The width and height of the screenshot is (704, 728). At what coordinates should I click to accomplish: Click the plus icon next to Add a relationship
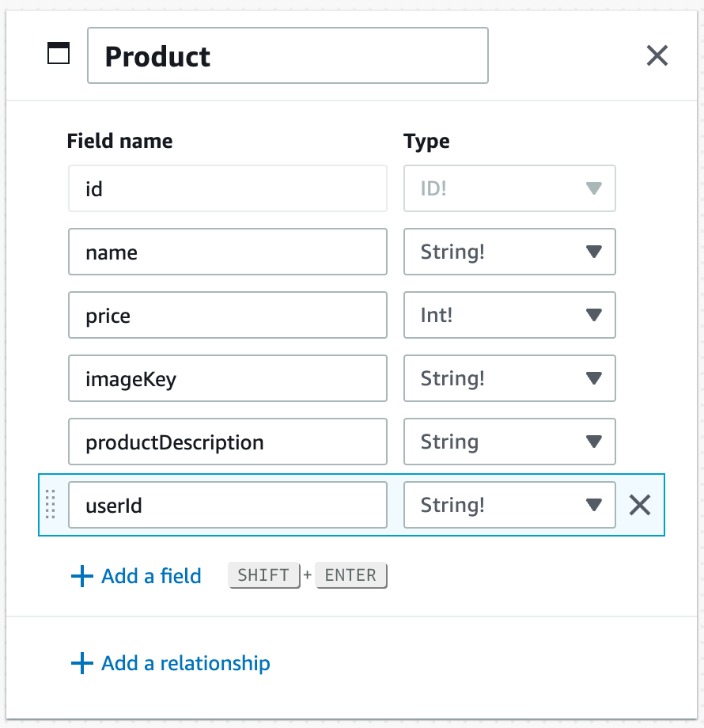click(x=82, y=663)
